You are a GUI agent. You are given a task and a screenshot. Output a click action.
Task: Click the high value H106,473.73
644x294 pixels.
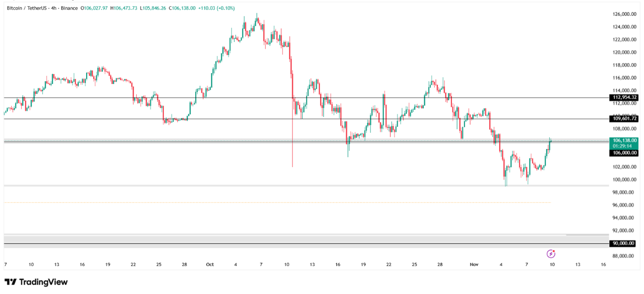(124, 8)
